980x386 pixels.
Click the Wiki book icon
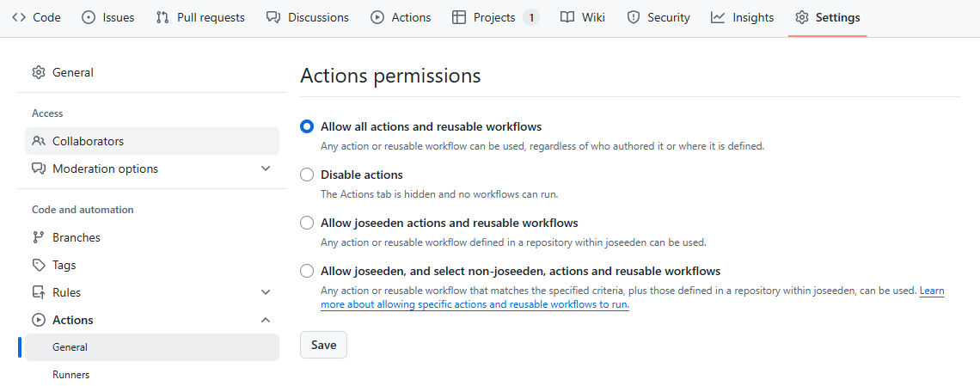point(567,17)
